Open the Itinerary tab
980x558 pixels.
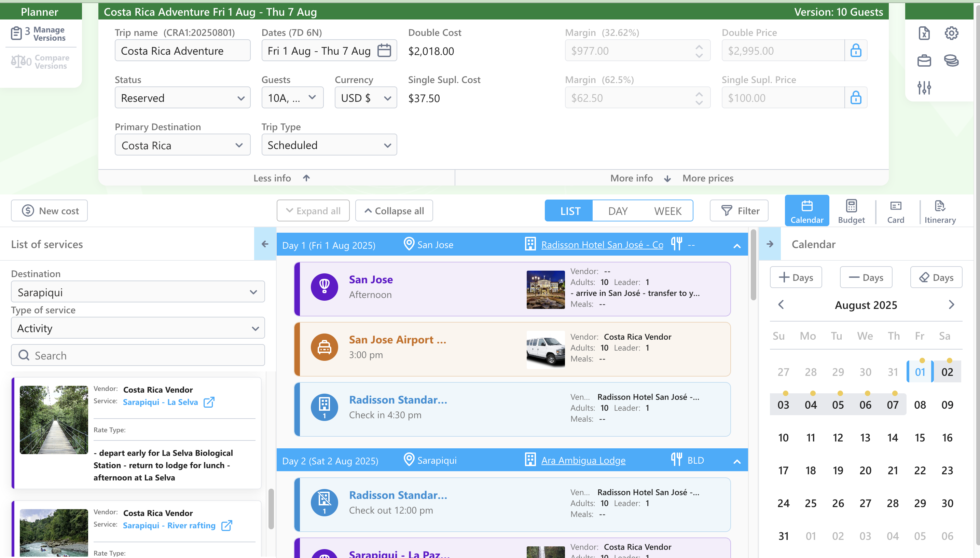click(x=939, y=211)
